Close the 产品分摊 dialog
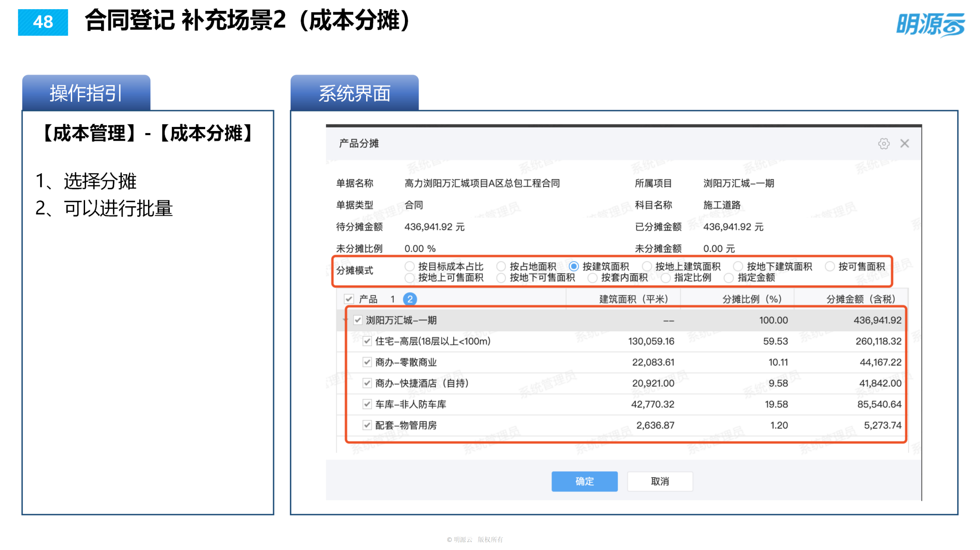980x550 pixels. [x=905, y=144]
